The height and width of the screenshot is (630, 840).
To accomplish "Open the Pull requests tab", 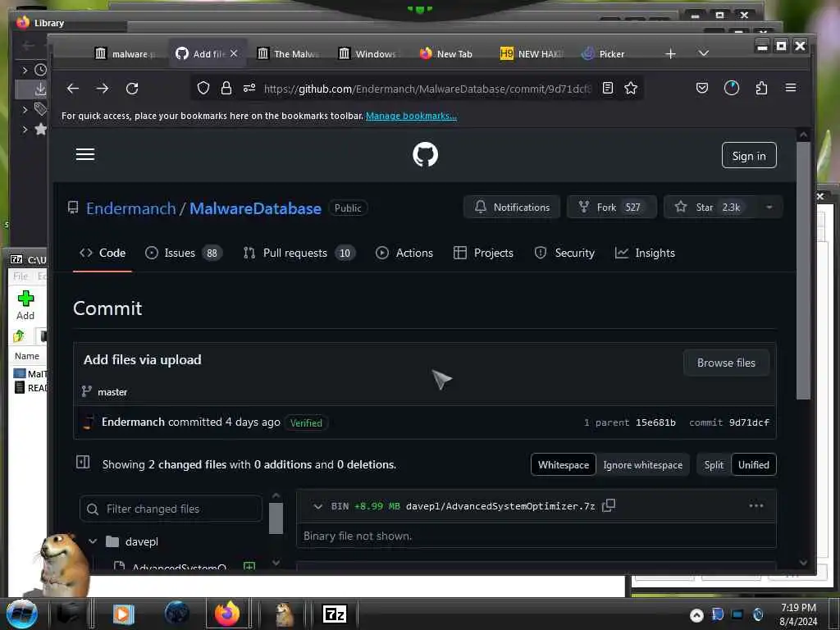I will (x=300, y=253).
